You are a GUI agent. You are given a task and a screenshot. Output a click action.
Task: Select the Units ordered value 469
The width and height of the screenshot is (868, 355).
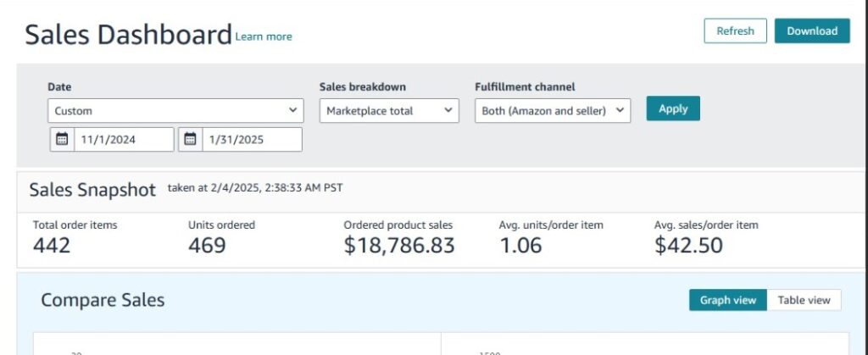coord(207,246)
